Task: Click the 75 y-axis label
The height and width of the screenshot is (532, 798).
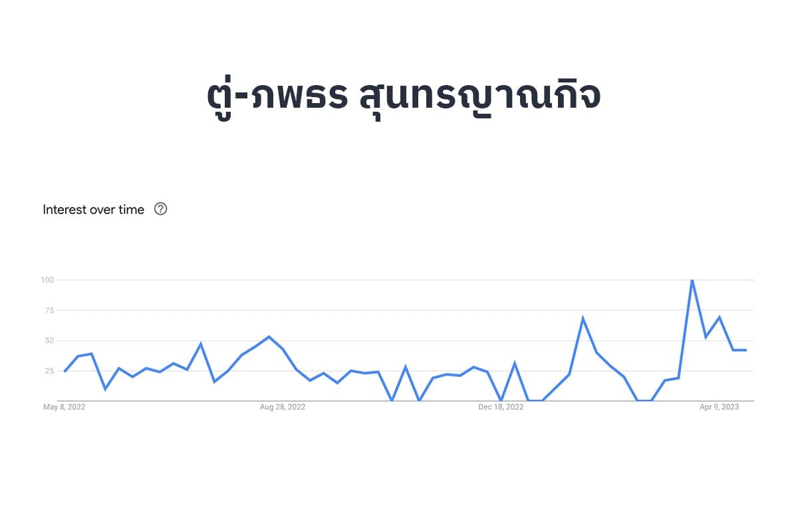Action: (49, 311)
